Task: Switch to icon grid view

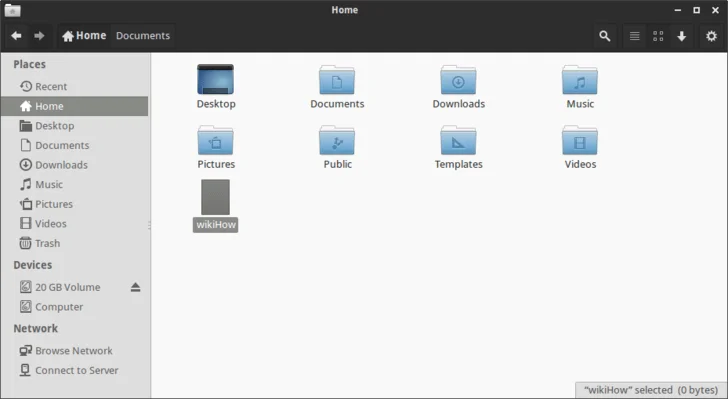Action: (x=658, y=36)
